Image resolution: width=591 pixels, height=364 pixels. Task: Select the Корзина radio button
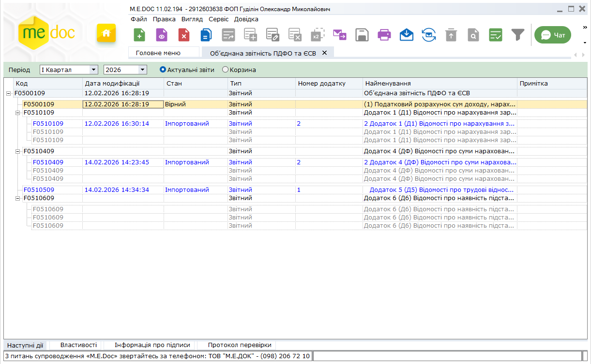coord(225,70)
